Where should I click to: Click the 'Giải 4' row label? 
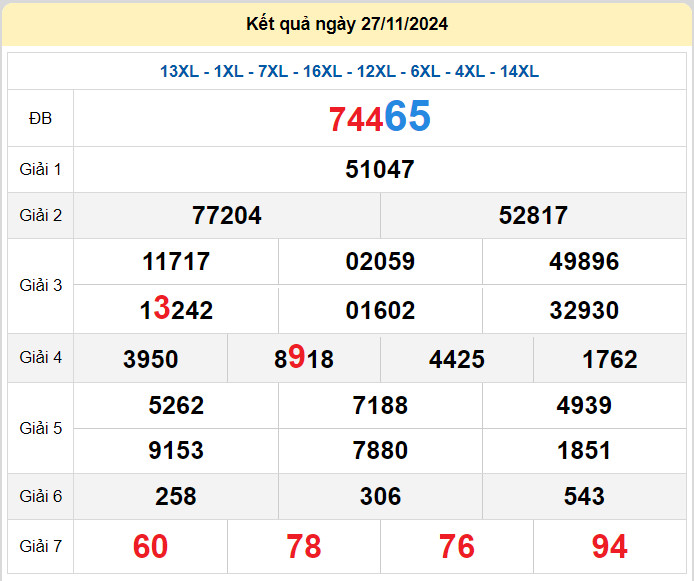pos(40,358)
